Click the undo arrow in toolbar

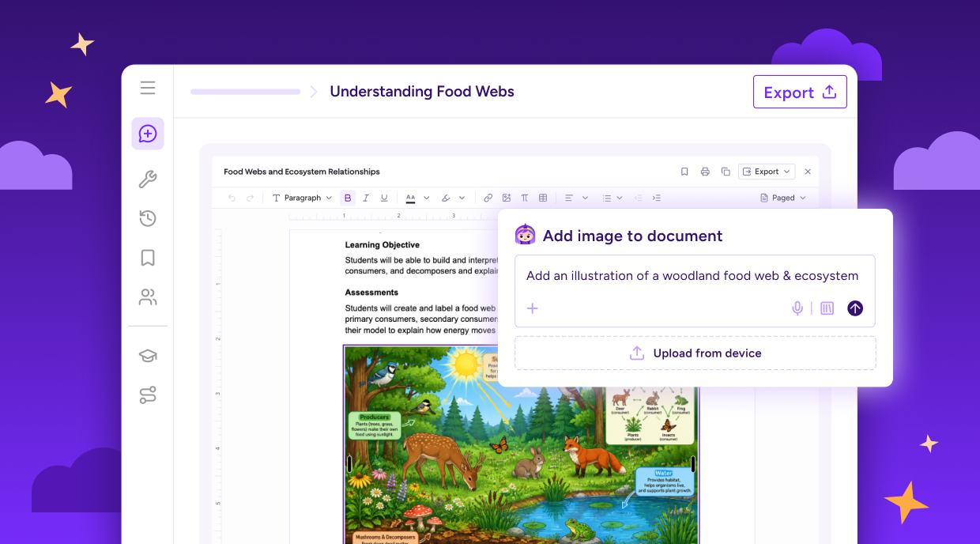[232, 198]
